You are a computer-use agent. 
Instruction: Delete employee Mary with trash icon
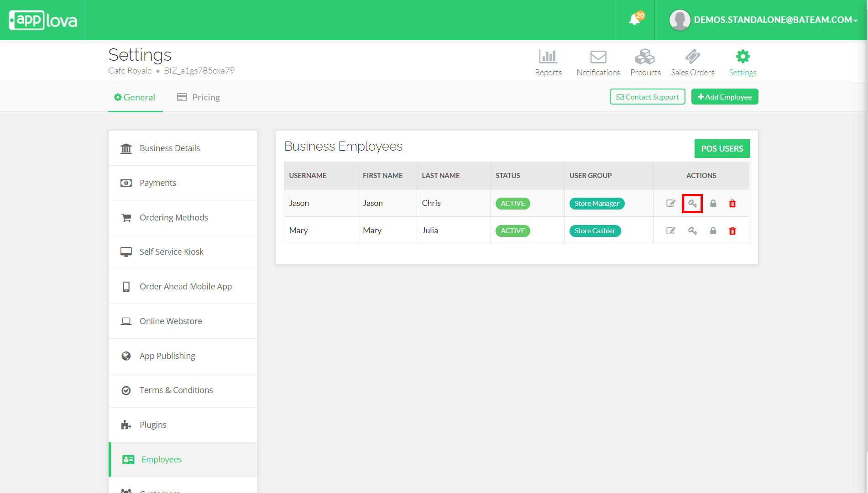pos(732,231)
